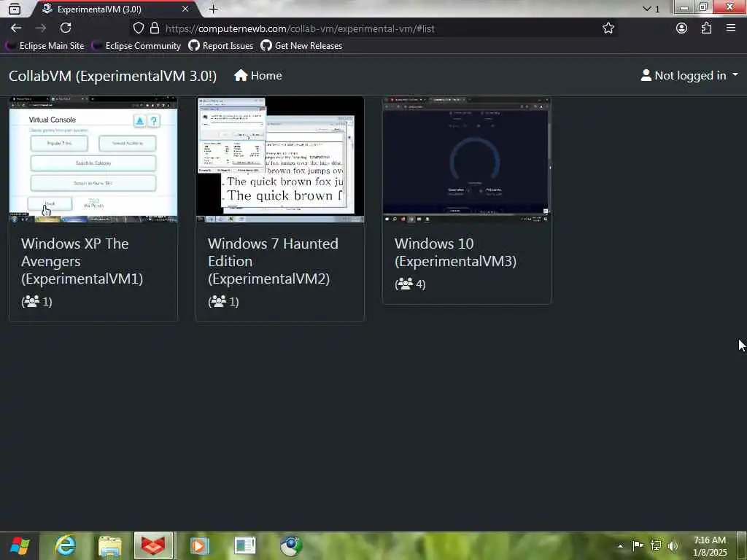Open the Windows Start menu
The width and height of the screenshot is (747, 560).
[20, 545]
